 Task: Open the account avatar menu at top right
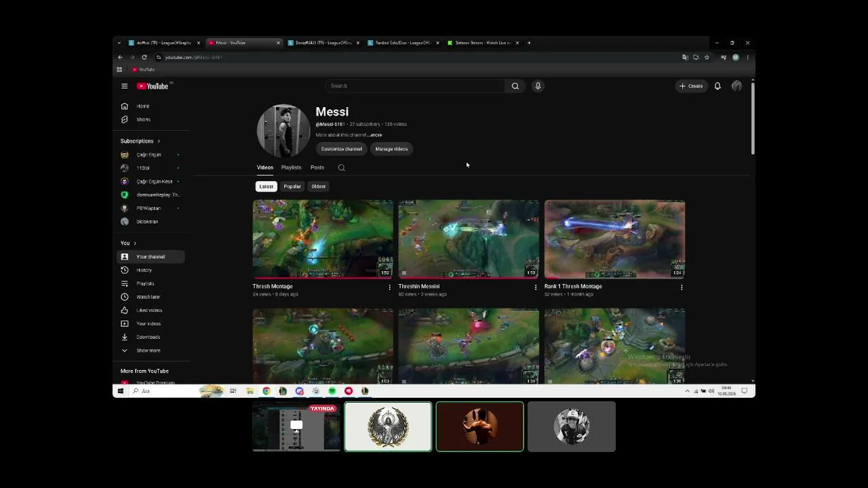pyautogui.click(x=736, y=86)
